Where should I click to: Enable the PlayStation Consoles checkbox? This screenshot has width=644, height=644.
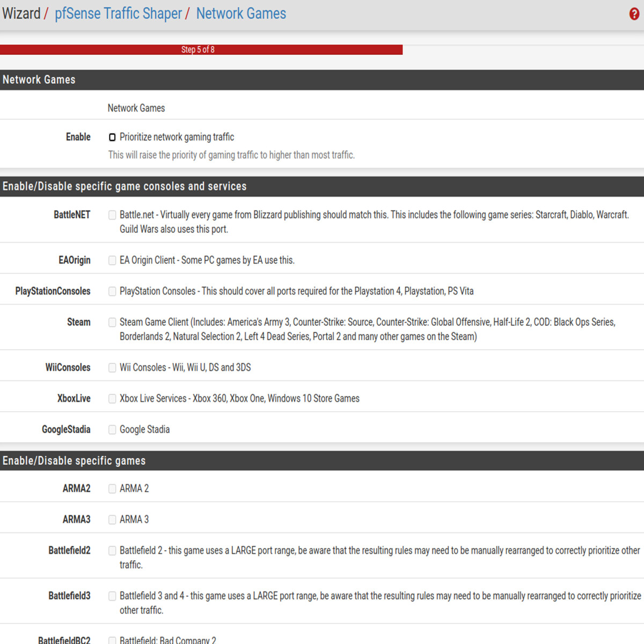tap(112, 291)
